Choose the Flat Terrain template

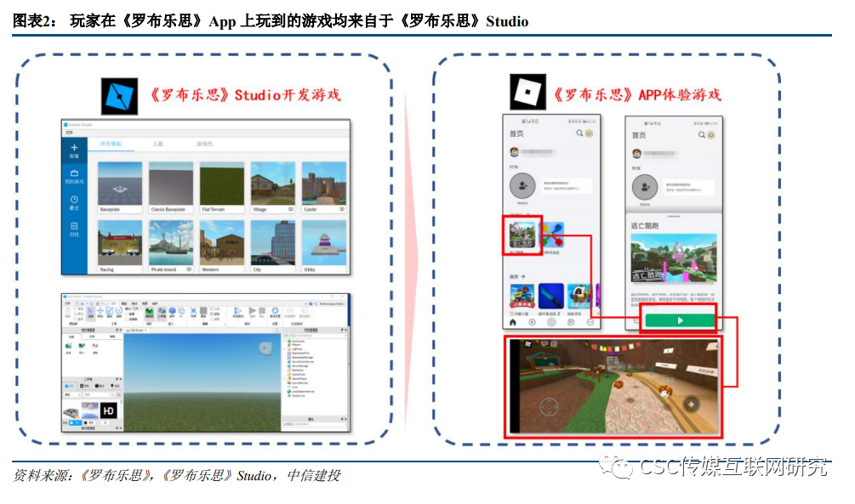point(222,187)
